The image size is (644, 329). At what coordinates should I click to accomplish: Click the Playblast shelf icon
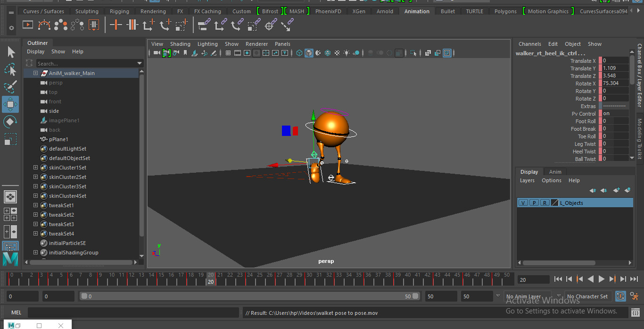(x=28, y=25)
